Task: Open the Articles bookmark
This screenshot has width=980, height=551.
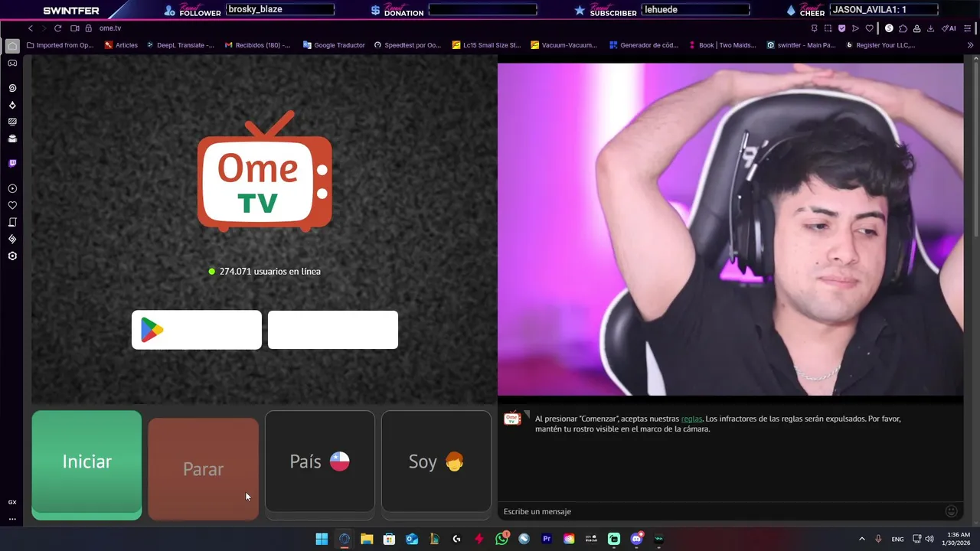Action: [x=121, y=45]
